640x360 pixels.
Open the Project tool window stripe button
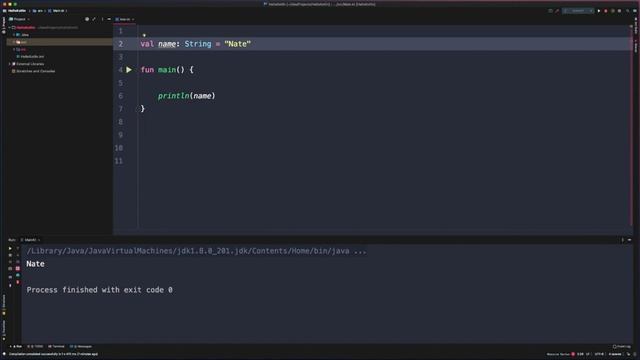click(x=3, y=25)
